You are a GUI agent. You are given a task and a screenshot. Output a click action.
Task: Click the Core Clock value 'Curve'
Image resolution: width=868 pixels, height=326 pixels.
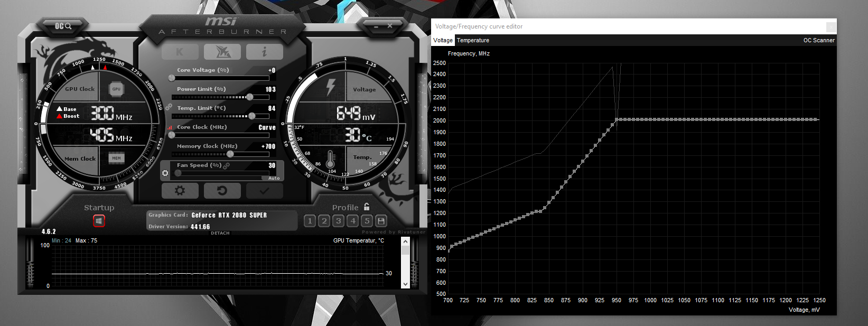click(267, 127)
